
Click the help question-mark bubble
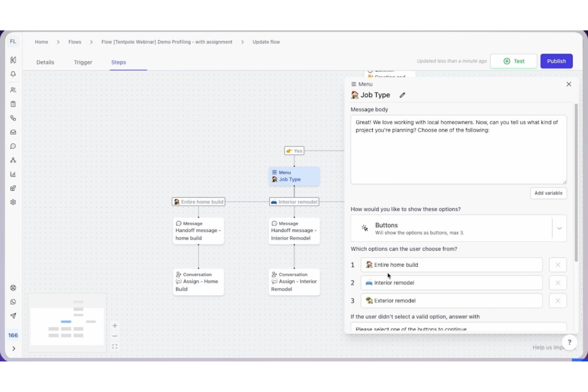point(570,342)
